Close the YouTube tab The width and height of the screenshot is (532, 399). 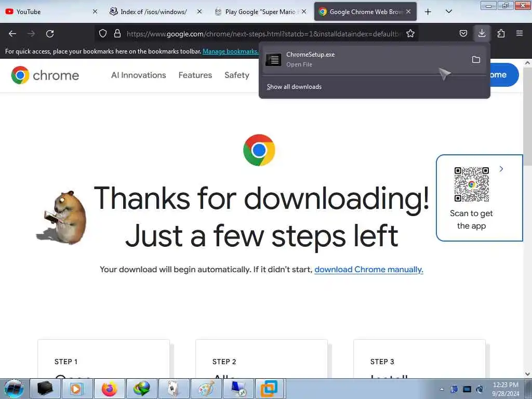(x=95, y=11)
